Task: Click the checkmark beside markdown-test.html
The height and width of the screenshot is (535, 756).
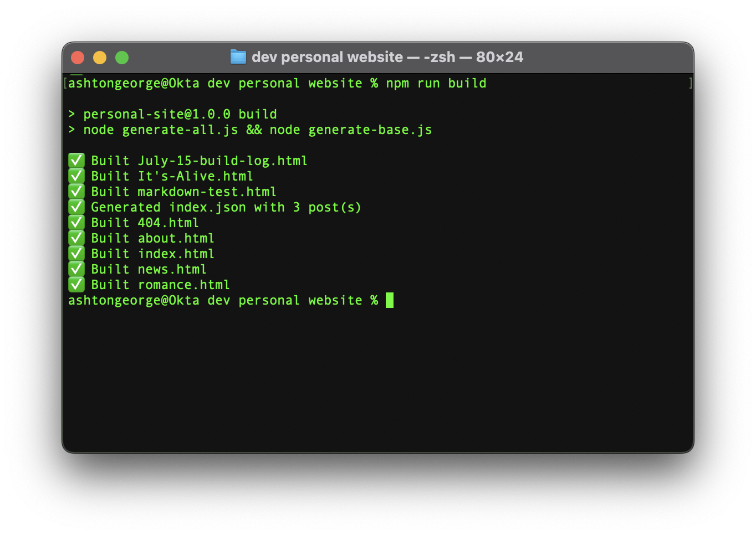Action: click(x=76, y=192)
